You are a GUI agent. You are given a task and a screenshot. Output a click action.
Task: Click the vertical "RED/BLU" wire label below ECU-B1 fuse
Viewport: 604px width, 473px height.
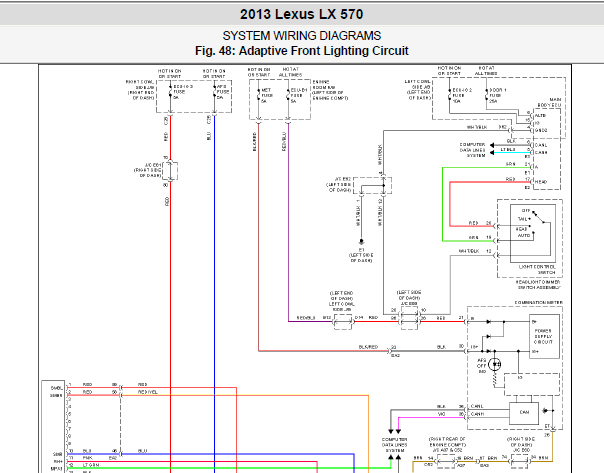click(284, 142)
